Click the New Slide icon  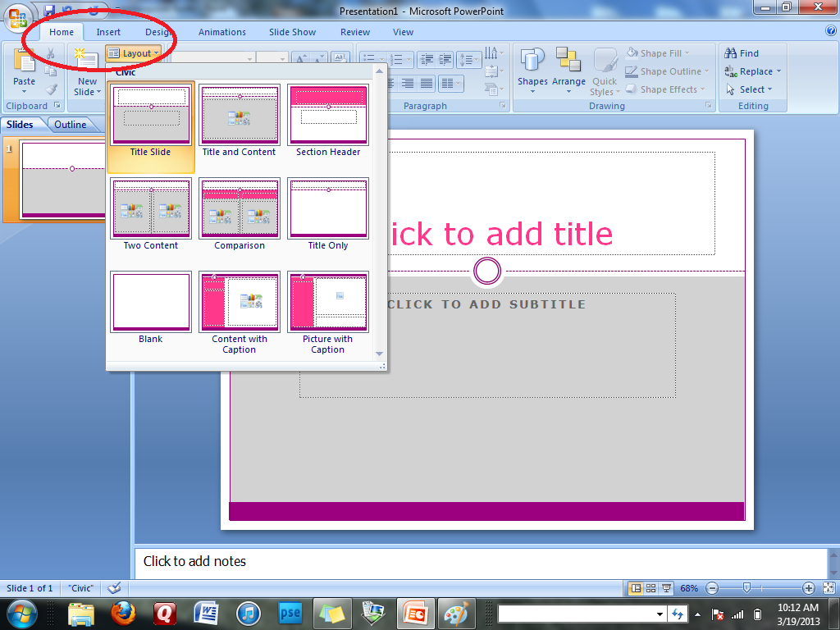87,60
